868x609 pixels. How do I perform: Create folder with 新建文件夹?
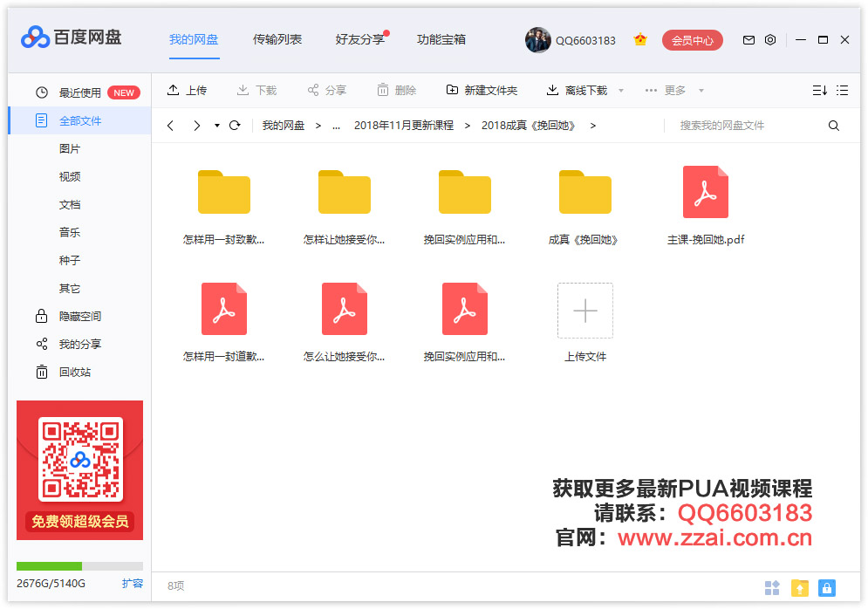(482, 90)
